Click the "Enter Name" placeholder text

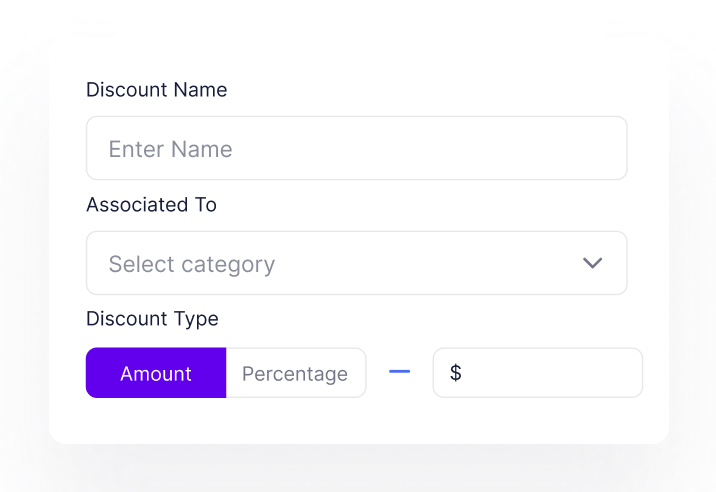[x=170, y=149]
